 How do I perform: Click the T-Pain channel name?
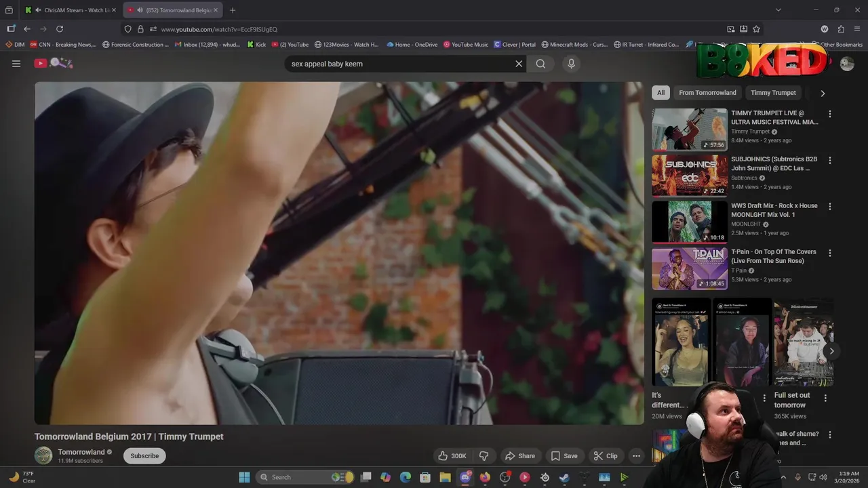click(738, 270)
